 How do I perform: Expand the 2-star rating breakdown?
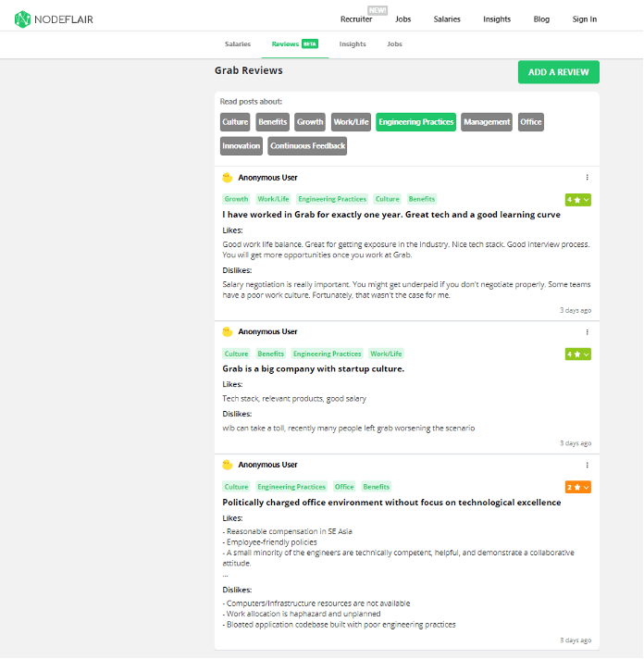[577, 487]
